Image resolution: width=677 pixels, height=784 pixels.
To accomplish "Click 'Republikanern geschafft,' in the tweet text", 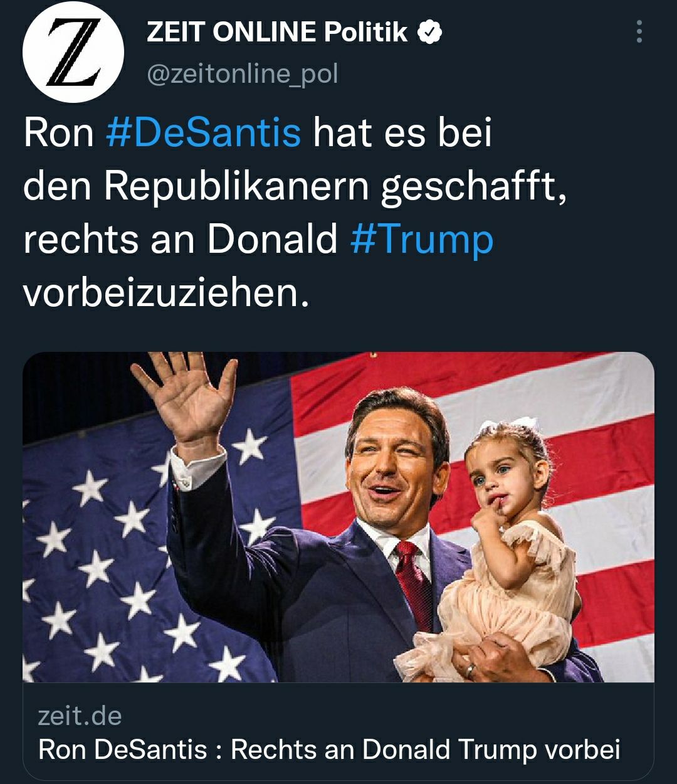I will 335,186.
